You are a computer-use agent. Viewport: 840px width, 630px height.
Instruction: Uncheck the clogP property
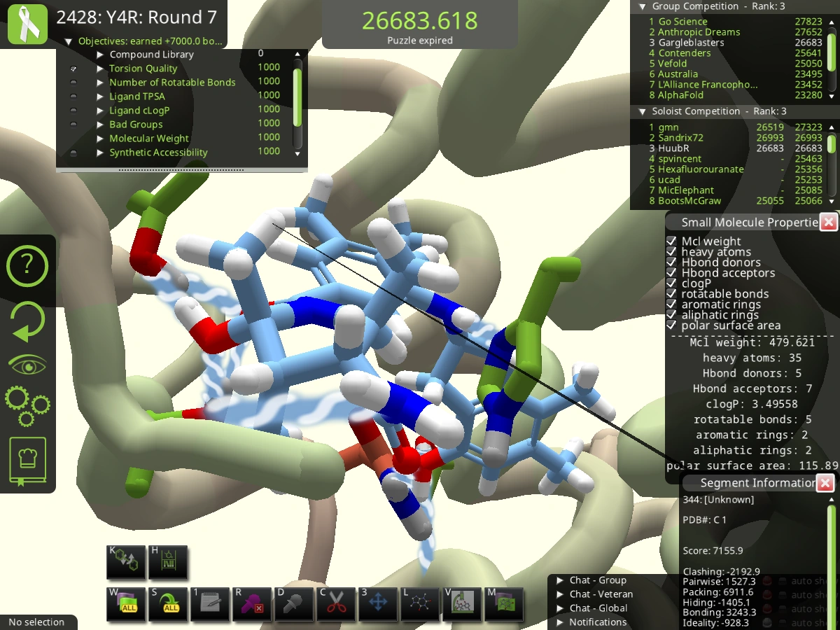point(672,283)
